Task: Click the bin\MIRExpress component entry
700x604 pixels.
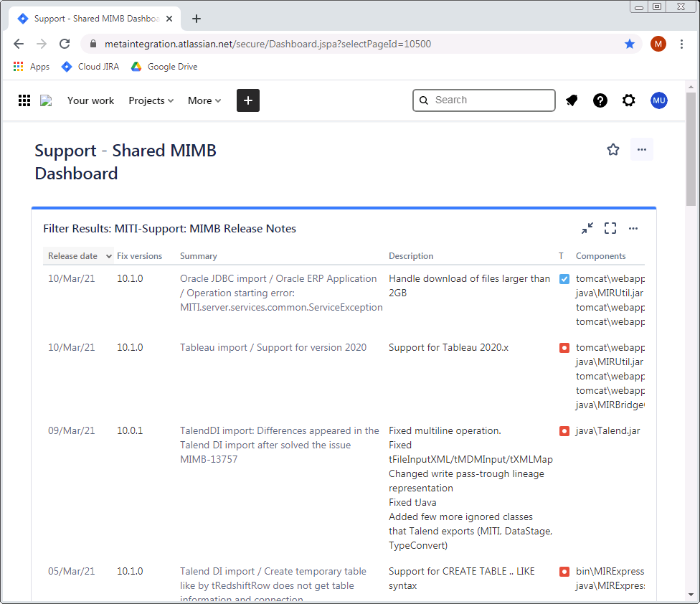Action: 610,571
